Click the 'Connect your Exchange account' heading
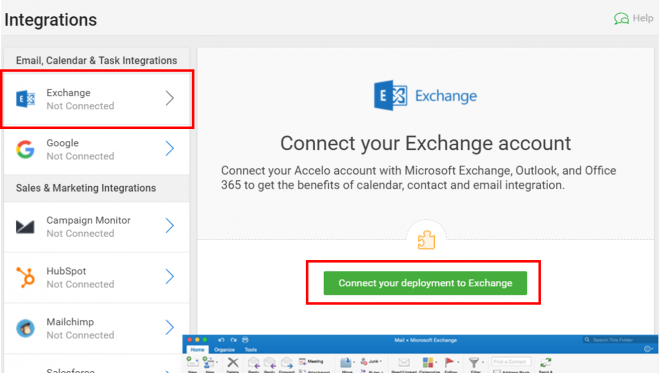The image size is (659, 373). (x=425, y=143)
